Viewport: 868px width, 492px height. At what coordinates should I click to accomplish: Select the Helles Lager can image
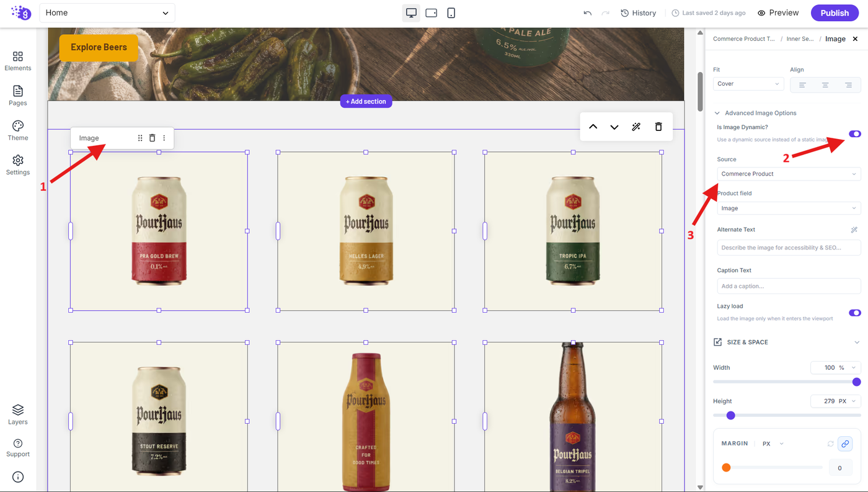366,231
